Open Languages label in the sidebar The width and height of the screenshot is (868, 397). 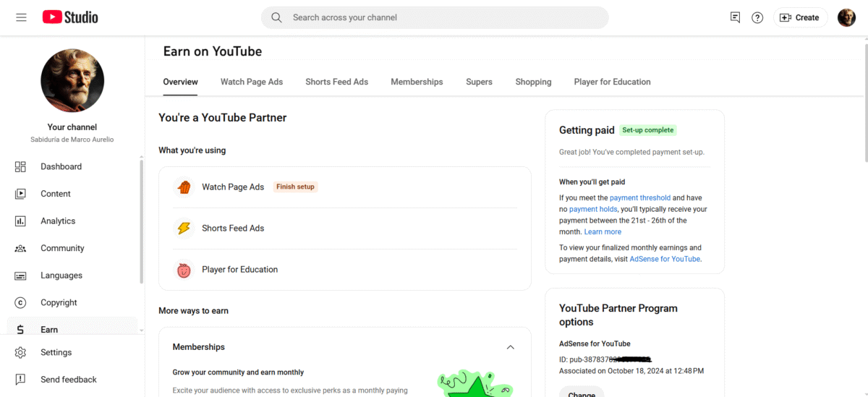coord(61,276)
